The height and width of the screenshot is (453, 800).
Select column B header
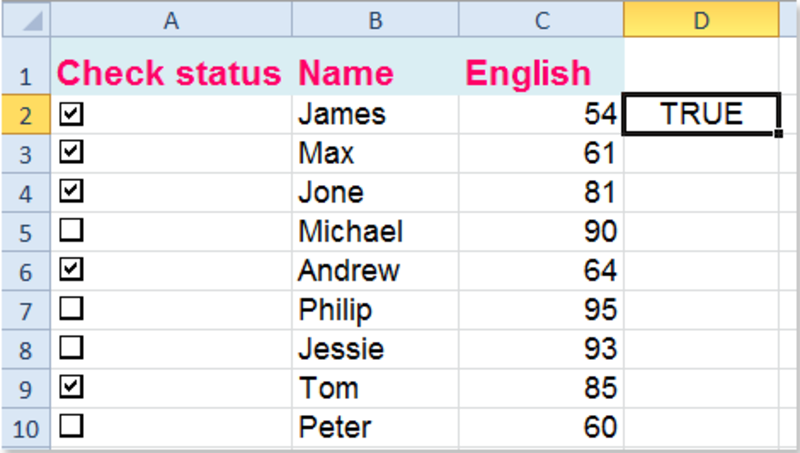tap(375, 19)
